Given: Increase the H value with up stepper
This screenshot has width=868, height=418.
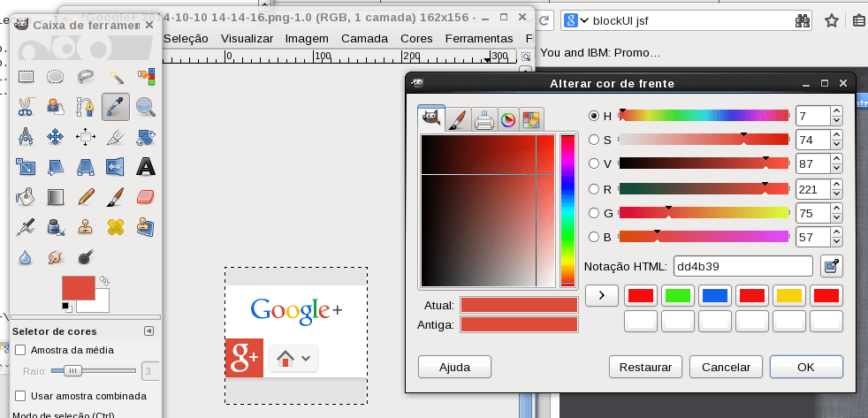Looking at the screenshot, I should [836, 110].
